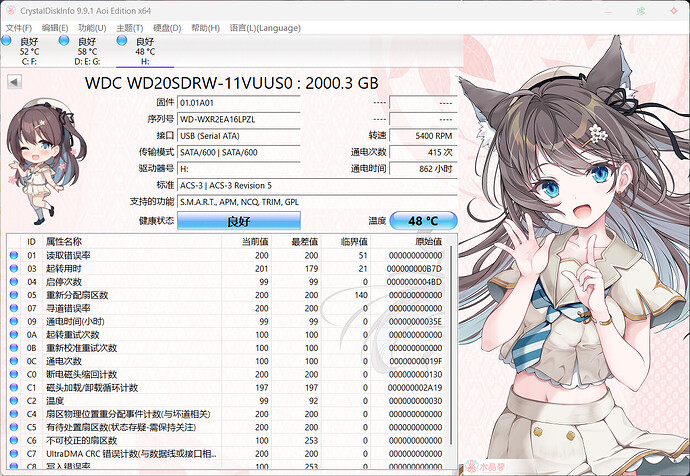The image size is (690, 476).
Task: Click raw value 0000000035E
Action: 415,321
